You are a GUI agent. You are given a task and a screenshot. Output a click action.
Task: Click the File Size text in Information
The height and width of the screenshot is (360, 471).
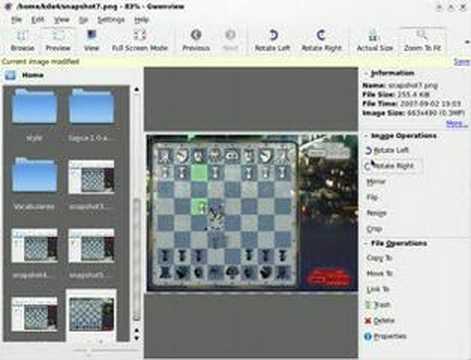(x=396, y=95)
